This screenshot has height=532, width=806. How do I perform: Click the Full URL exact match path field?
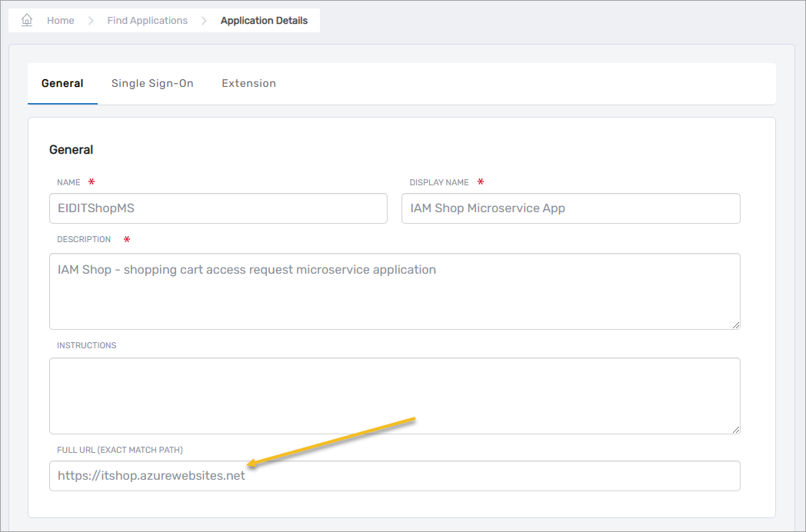[394, 476]
